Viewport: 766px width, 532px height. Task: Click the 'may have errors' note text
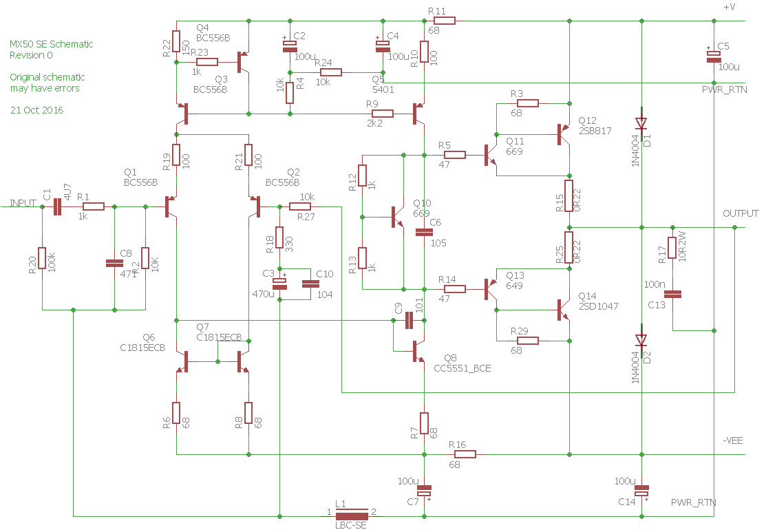pos(45,88)
